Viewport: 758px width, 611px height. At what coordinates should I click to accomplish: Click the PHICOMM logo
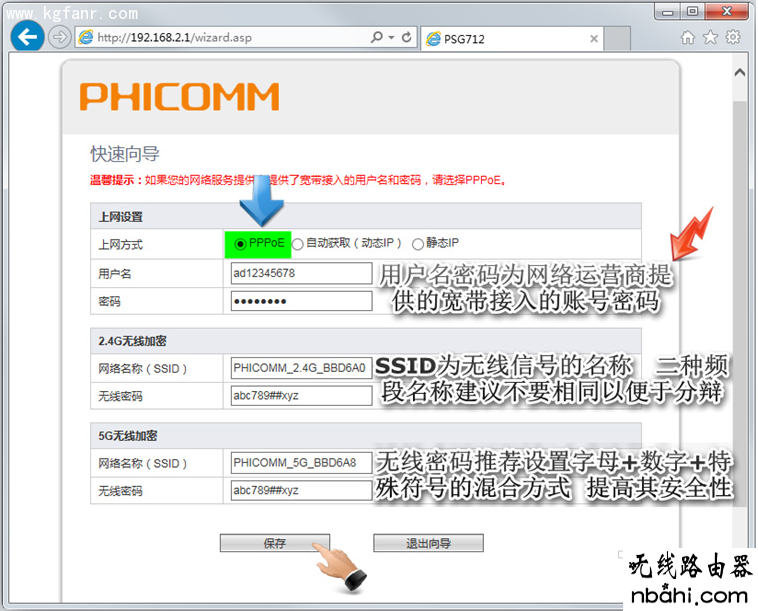coord(179,97)
